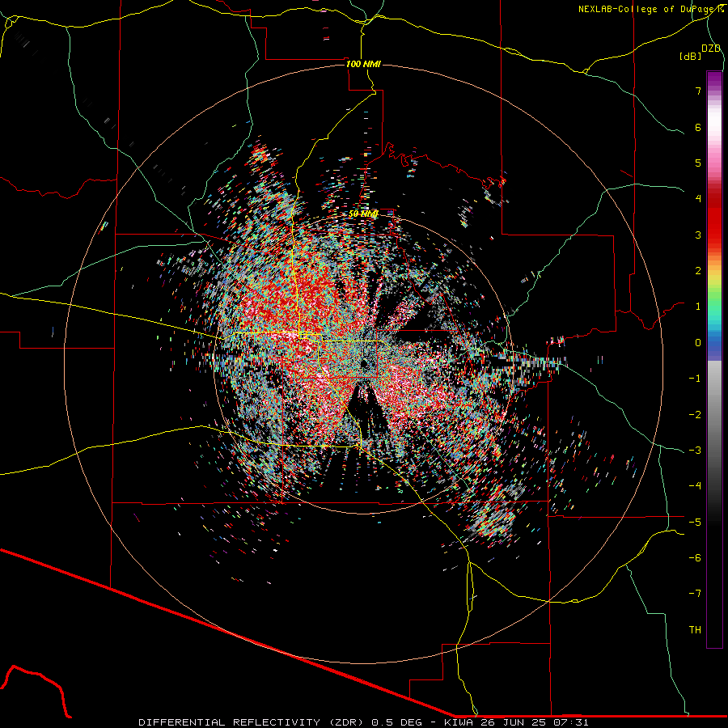Click the positive 4 dB scale label

pos(698,199)
